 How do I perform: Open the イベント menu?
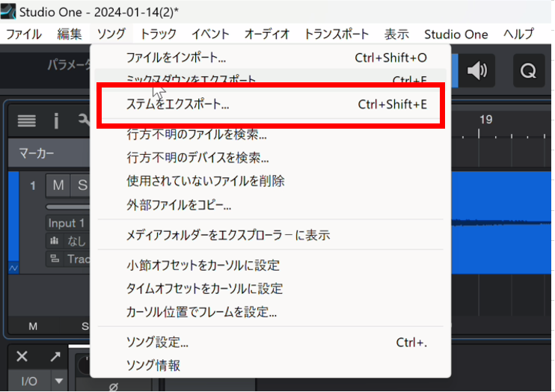[210, 34]
